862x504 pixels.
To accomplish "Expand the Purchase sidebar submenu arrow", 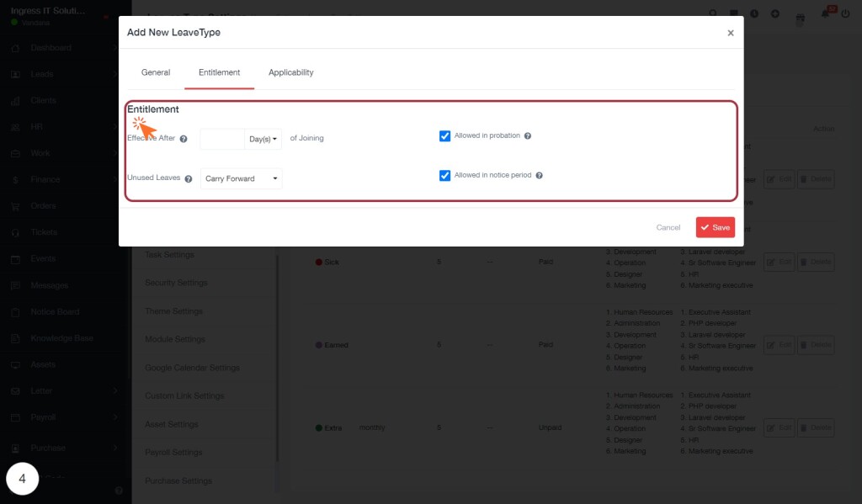I will click(x=114, y=448).
